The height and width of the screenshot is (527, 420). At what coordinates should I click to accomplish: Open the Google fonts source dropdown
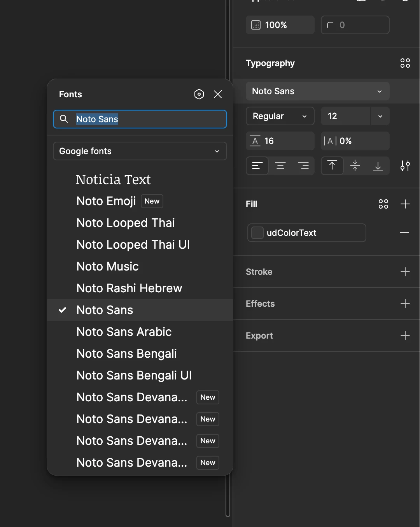(x=140, y=151)
